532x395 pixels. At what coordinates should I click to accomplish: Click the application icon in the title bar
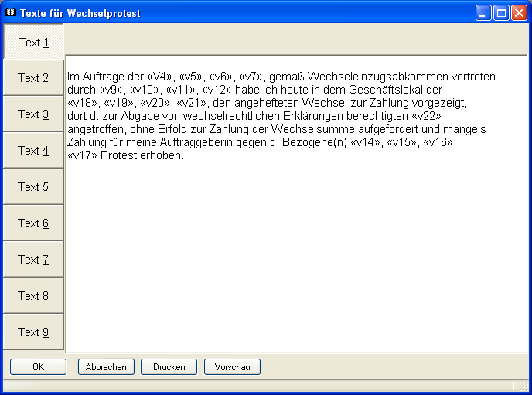10,13
